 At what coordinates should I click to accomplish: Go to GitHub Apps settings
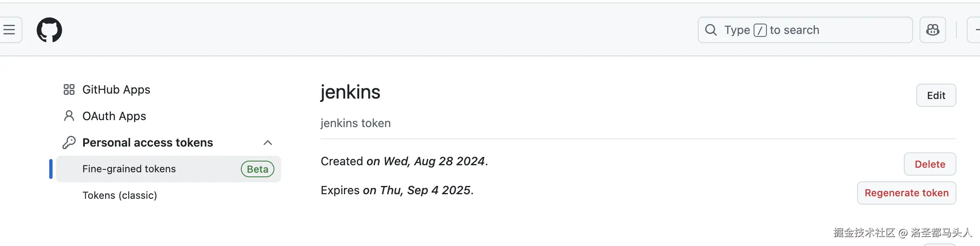[116, 89]
